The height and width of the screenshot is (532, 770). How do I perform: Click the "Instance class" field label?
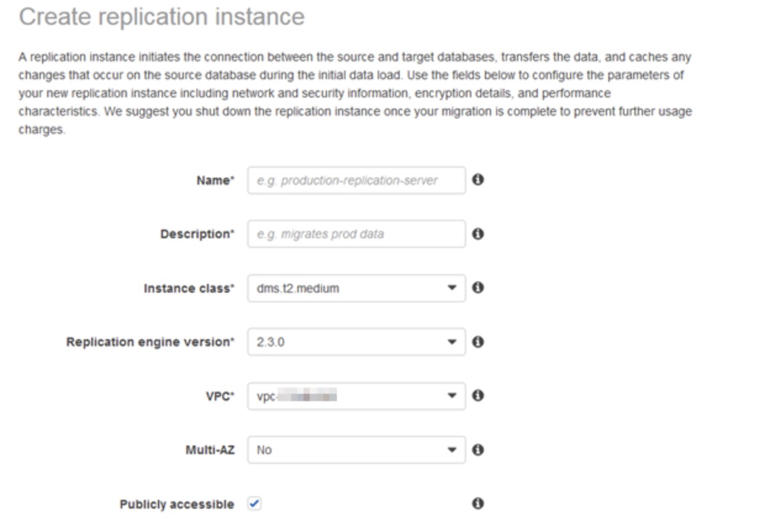pyautogui.click(x=189, y=288)
